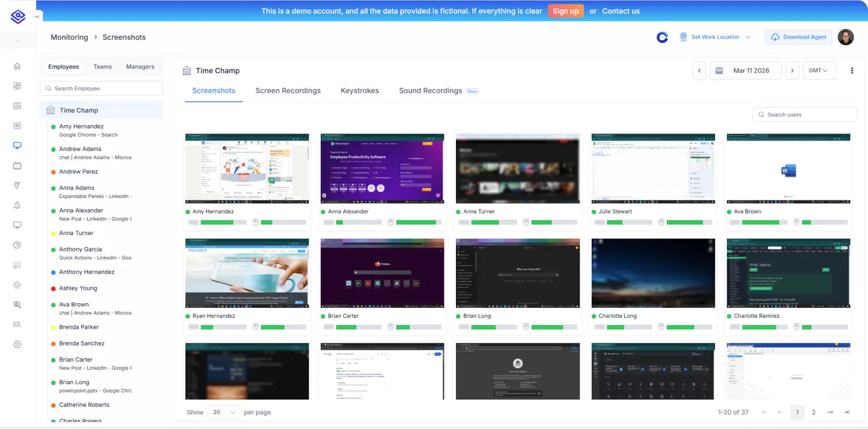Select Brenda Sanchez in employee list
This screenshot has height=429, width=868.
[81, 343]
